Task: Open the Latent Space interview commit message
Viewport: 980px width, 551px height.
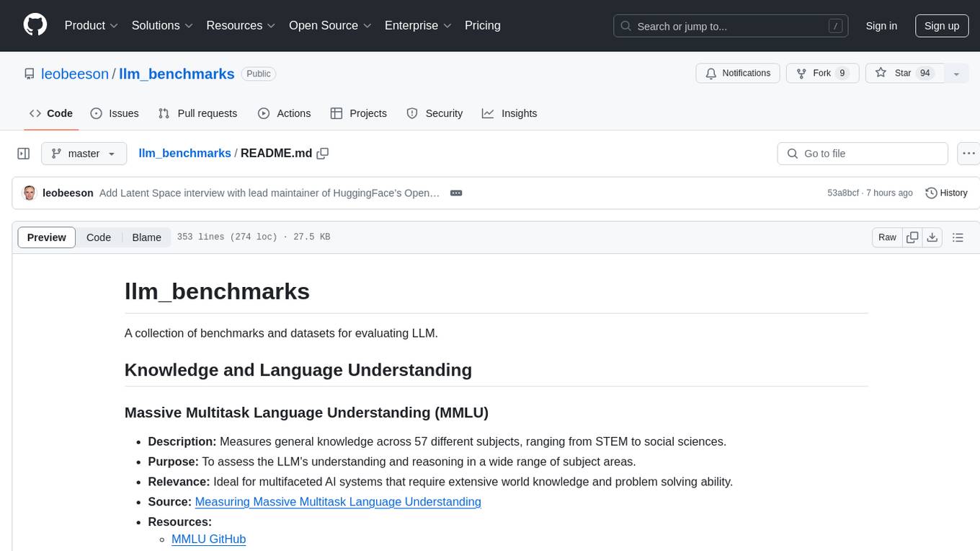Action: tap(269, 193)
